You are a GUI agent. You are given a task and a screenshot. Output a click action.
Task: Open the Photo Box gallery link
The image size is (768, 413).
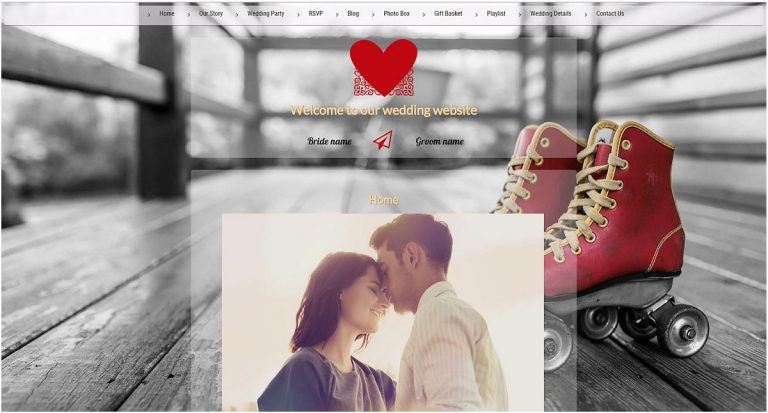coord(396,14)
